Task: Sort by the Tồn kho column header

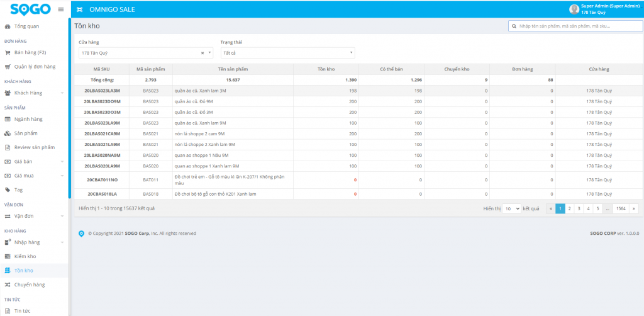Action: point(326,69)
